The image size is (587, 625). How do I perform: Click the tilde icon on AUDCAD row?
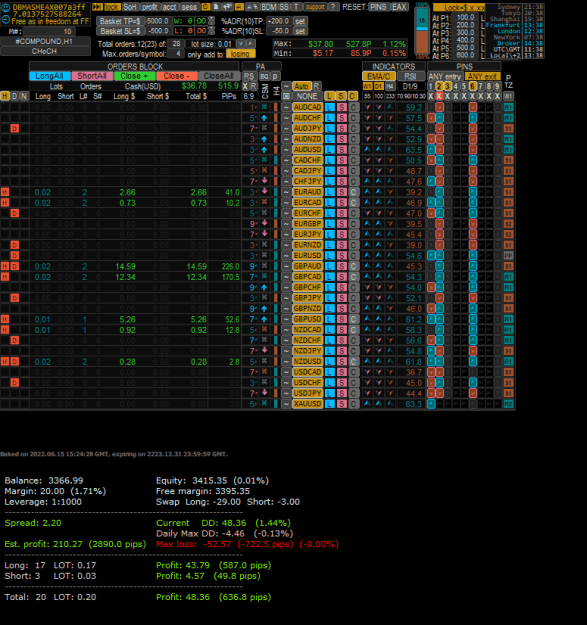click(x=286, y=108)
